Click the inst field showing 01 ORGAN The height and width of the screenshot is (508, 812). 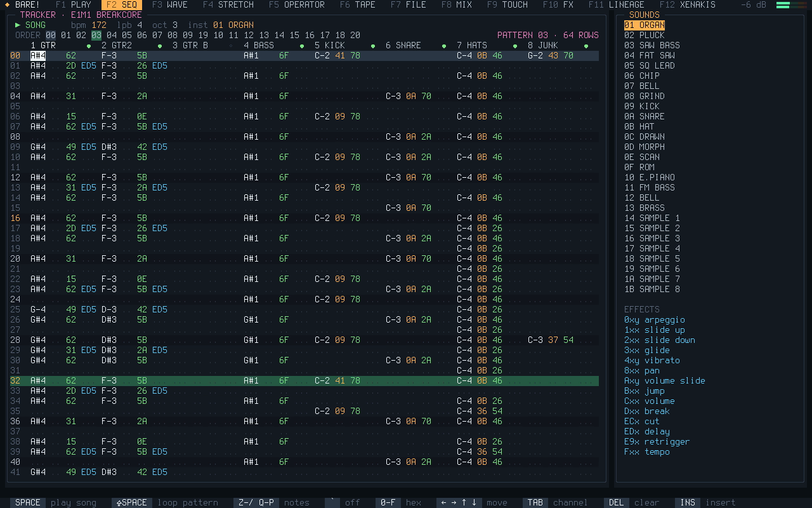click(233, 25)
